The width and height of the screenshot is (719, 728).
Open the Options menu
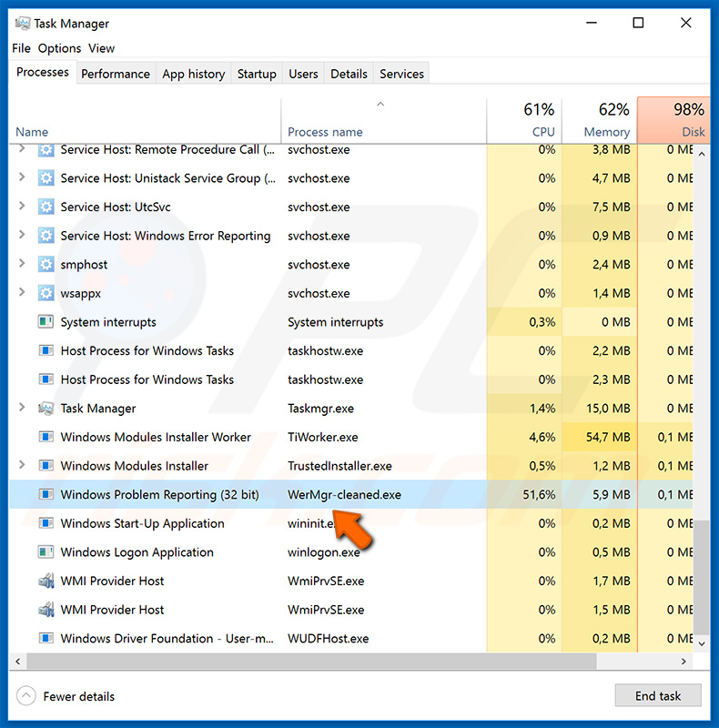[59, 48]
